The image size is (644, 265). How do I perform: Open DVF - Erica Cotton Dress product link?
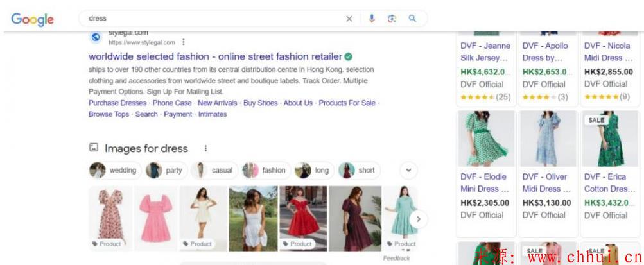pyautogui.click(x=609, y=182)
